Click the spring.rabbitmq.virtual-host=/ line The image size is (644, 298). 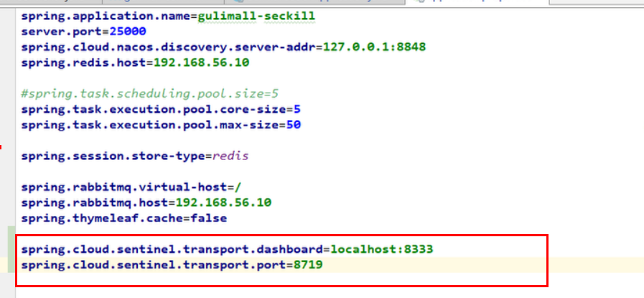[x=131, y=187]
